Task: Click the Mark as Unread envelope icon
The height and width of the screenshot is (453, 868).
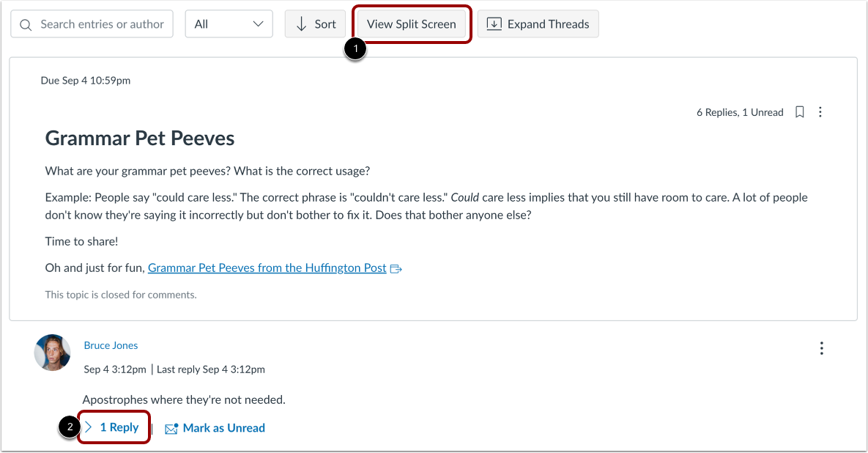Action: point(171,427)
